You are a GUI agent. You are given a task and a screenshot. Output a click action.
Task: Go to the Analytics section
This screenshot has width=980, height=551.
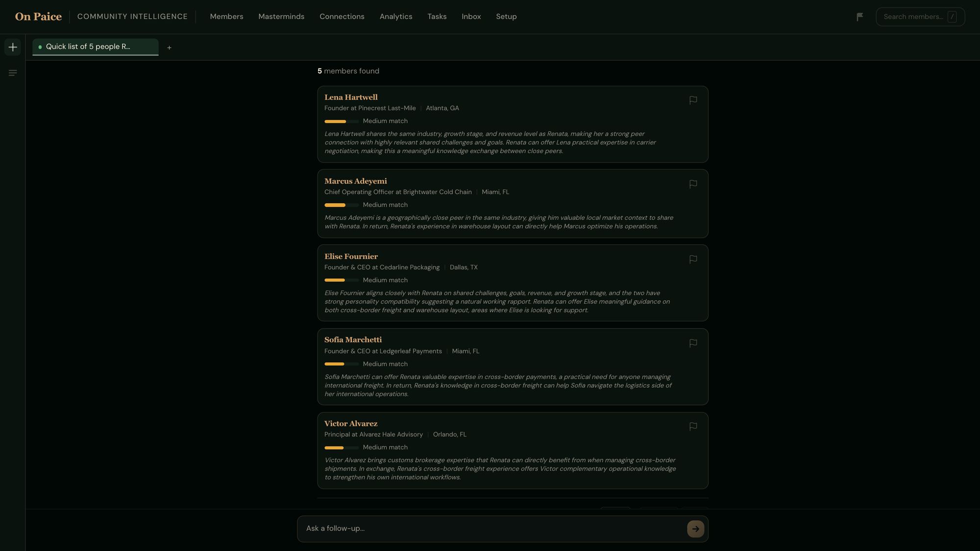(396, 17)
